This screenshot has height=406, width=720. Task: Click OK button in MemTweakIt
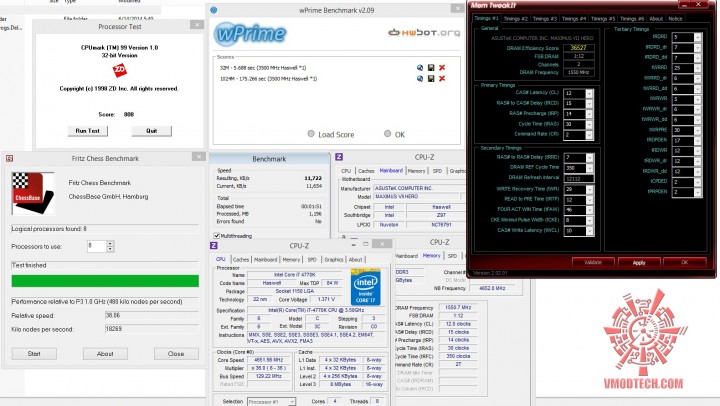pyautogui.click(x=685, y=262)
